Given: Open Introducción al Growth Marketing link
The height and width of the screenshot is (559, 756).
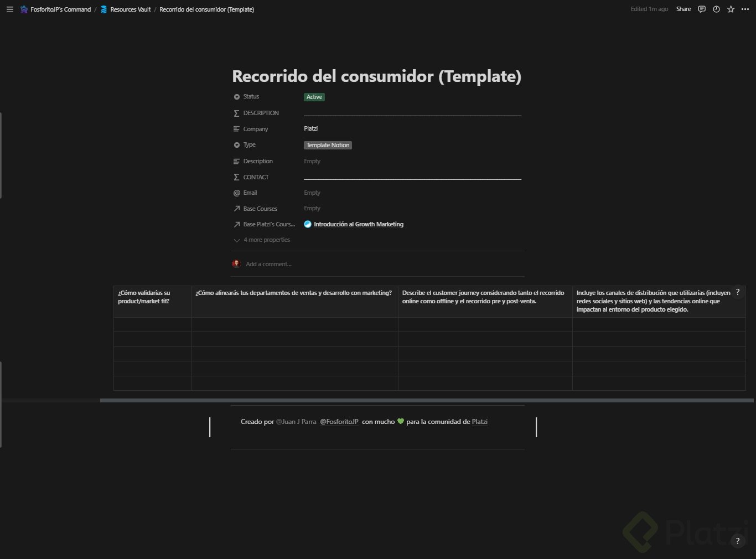Looking at the screenshot, I should click(x=359, y=224).
